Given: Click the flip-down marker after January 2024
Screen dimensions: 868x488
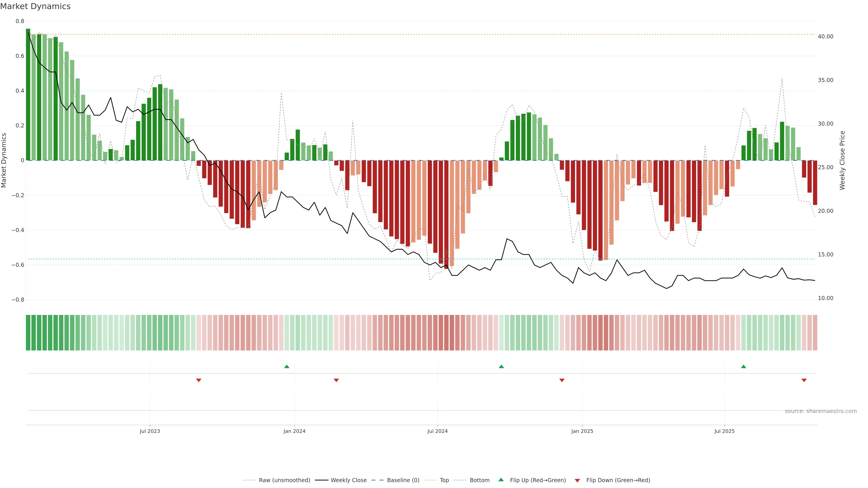Looking at the screenshot, I should [x=336, y=380].
